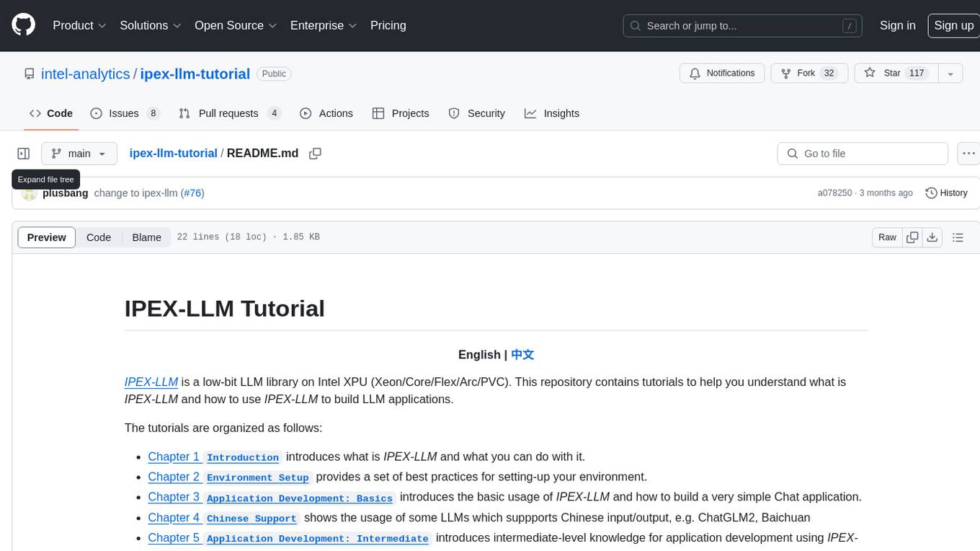
Task: Go to the Actions tab
Action: point(326,113)
